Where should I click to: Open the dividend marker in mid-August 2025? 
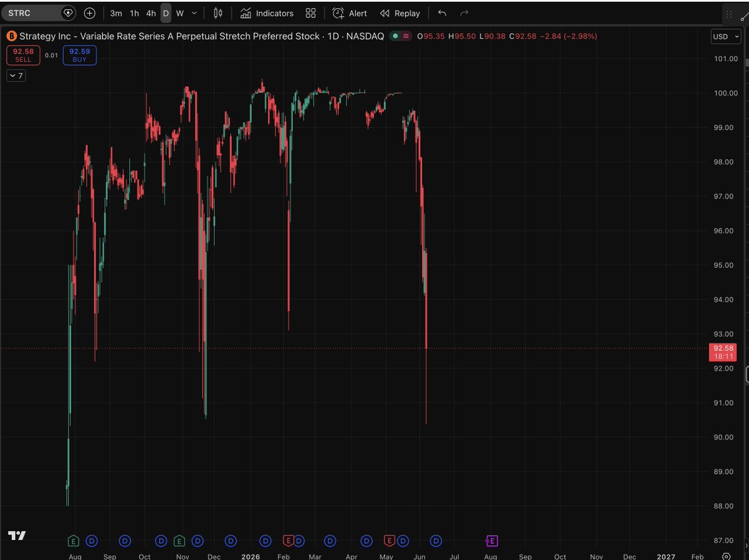(91, 540)
